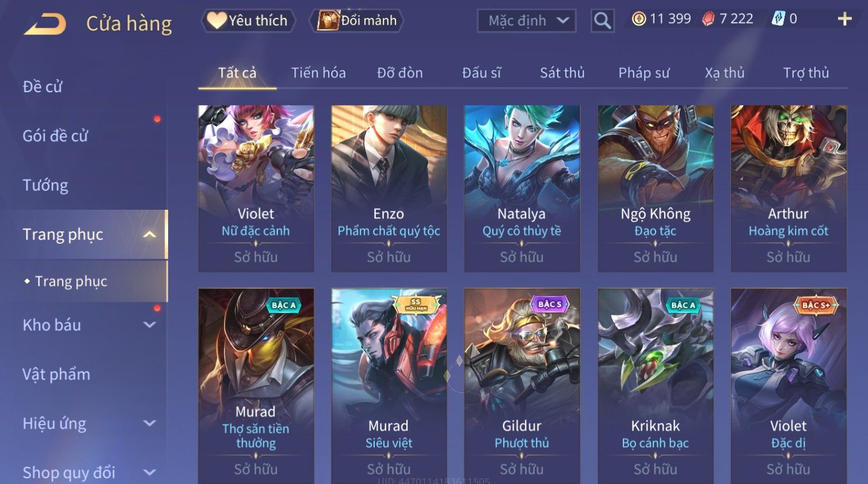
Task: Click the blue voucher ticket icon
Action: [778, 19]
